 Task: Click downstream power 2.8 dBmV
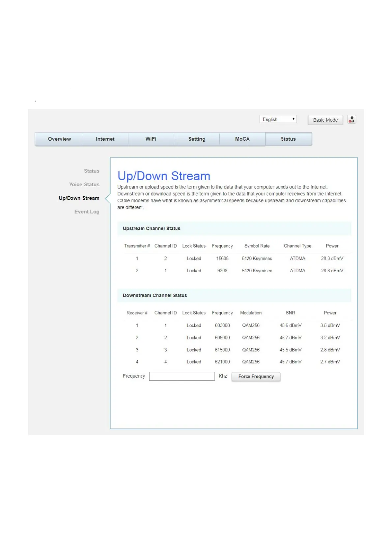(x=330, y=350)
